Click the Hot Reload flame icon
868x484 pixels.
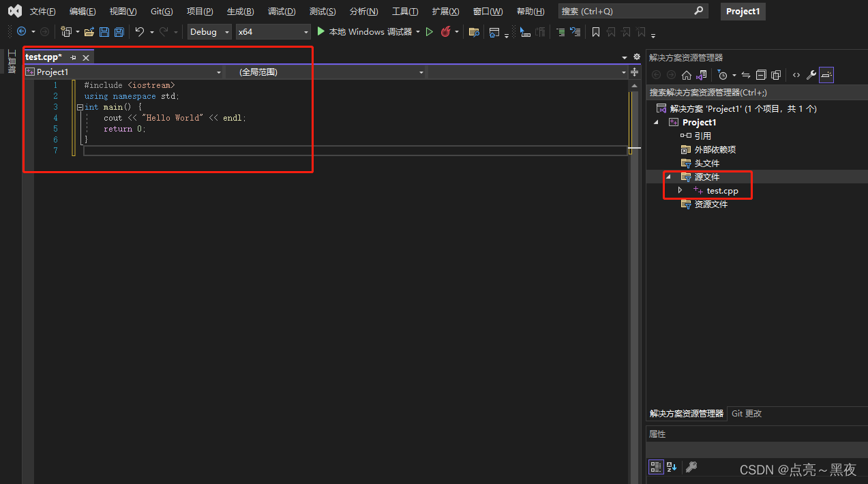pos(446,31)
